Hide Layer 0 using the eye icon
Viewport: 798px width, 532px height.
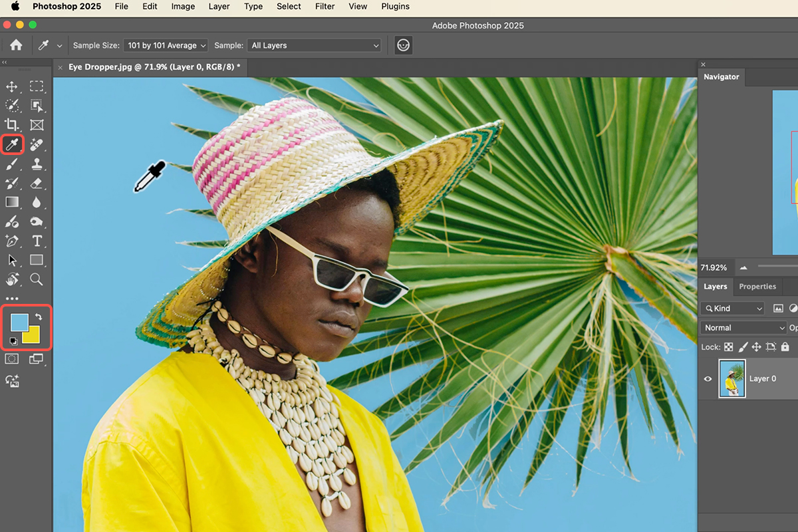(708, 379)
